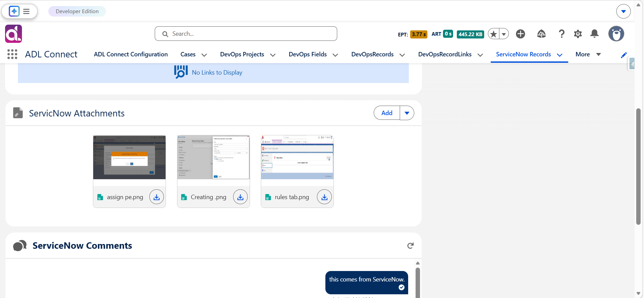
Task: Click the ADL Connect purple logo
Action: 14,34
